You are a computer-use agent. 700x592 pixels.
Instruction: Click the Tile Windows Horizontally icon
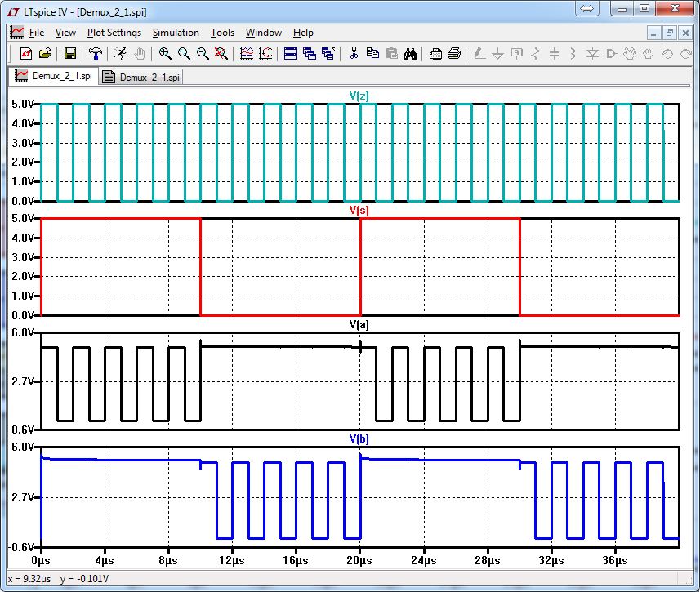[x=290, y=54]
